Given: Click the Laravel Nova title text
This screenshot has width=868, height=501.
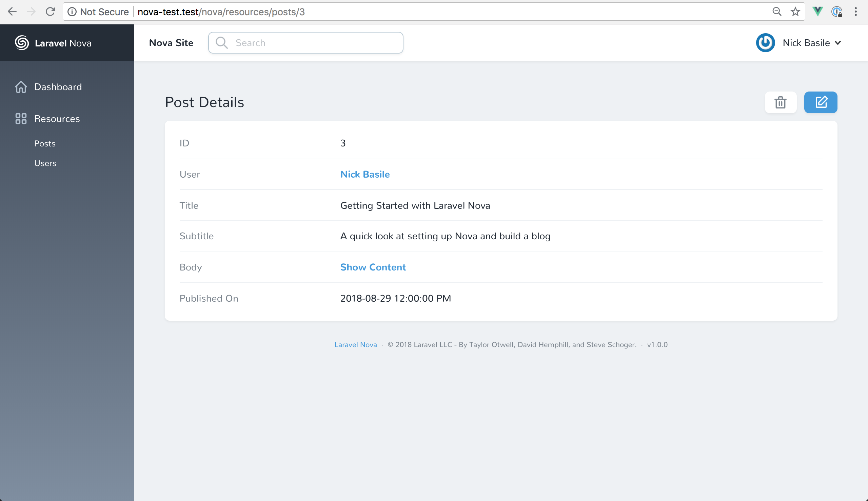Looking at the screenshot, I should click(63, 43).
